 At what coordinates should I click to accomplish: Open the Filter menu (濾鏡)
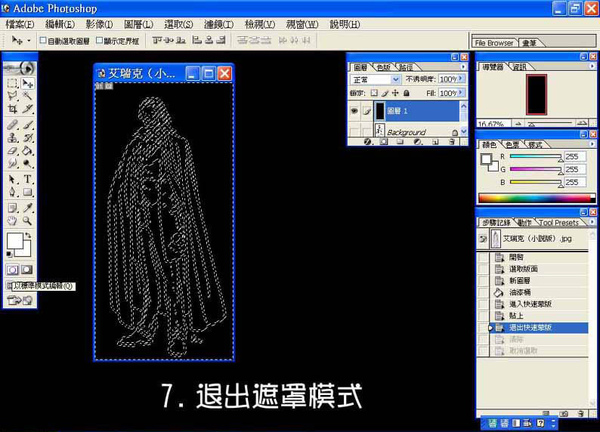pyautogui.click(x=218, y=24)
